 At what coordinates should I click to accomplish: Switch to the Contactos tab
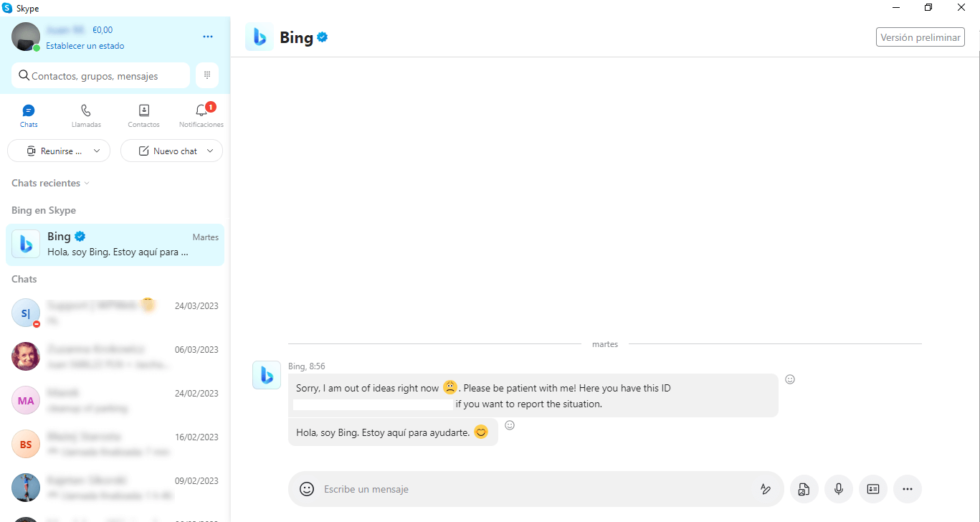click(144, 116)
